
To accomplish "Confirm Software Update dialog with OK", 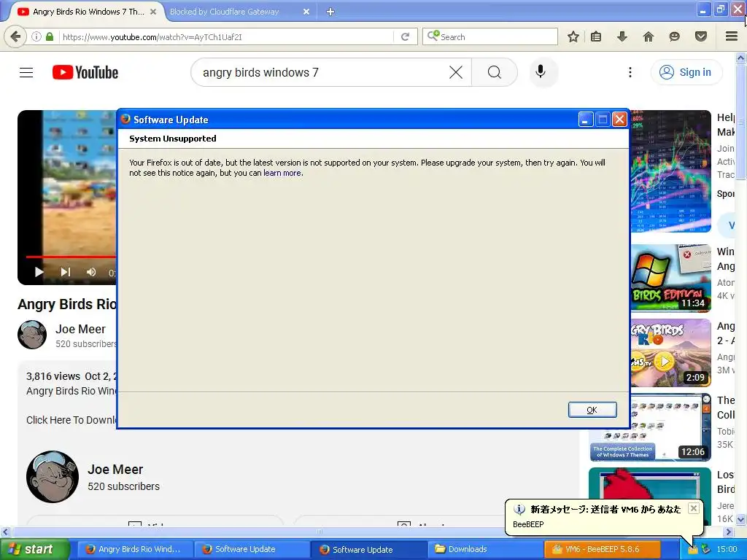I will tap(592, 410).
